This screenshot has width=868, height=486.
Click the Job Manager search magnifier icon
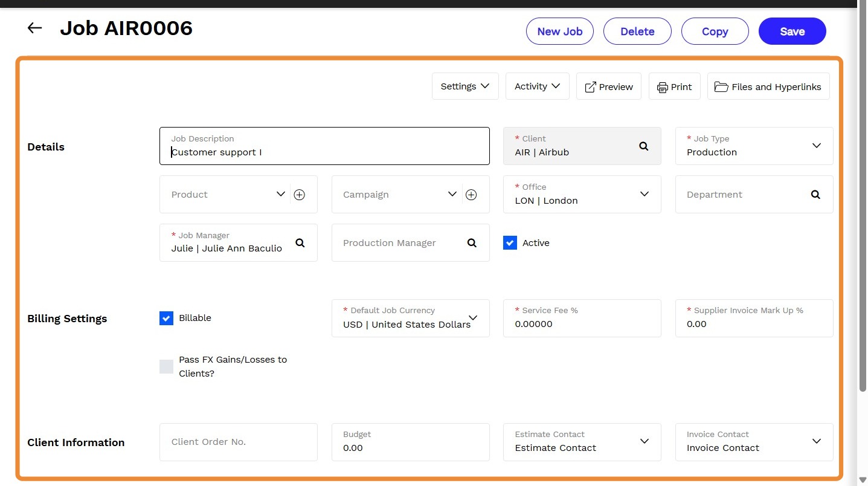point(300,243)
